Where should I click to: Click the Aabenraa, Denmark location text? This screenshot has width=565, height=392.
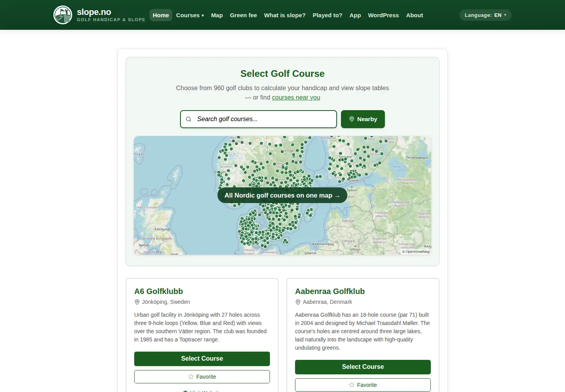pyautogui.click(x=328, y=302)
